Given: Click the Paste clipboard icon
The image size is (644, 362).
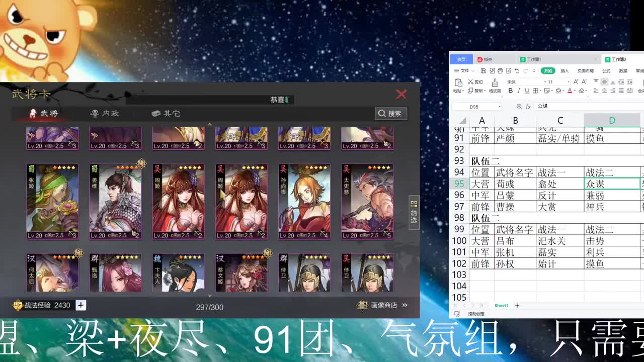Looking at the screenshot, I should pyautogui.click(x=458, y=82).
